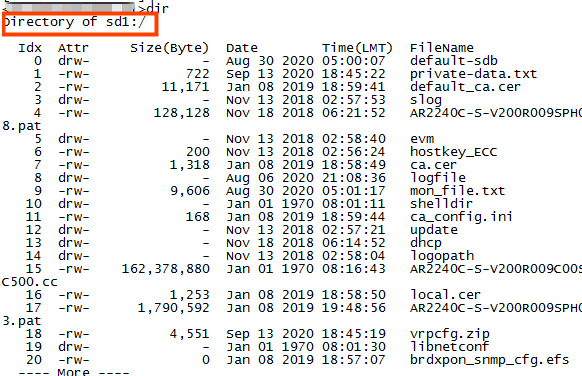Click the ca.cer file name
This screenshot has width=582, height=376.
(434, 165)
